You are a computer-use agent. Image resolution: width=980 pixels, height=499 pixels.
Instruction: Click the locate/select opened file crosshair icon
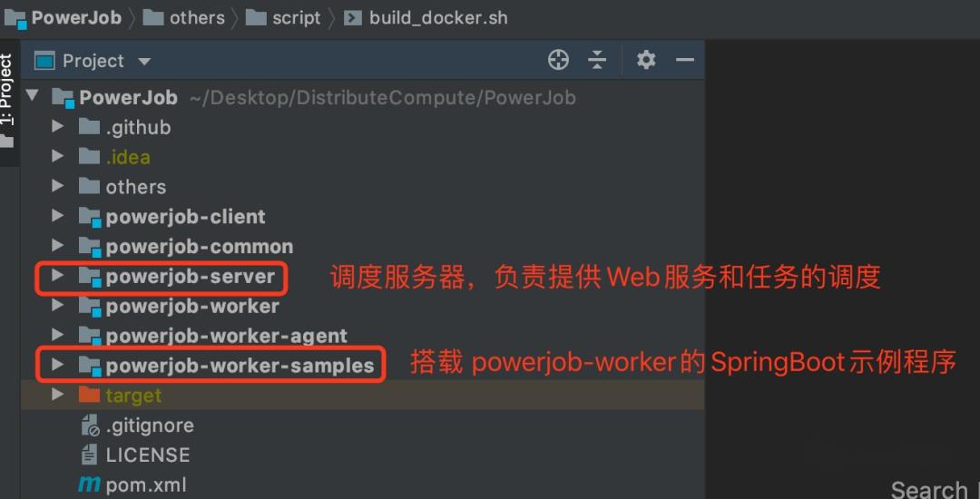(x=558, y=60)
